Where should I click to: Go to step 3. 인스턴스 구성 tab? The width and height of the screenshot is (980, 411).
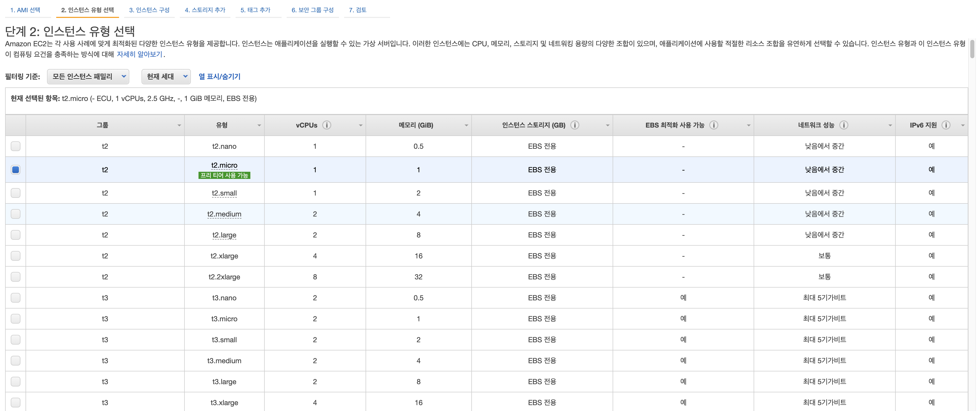[149, 10]
